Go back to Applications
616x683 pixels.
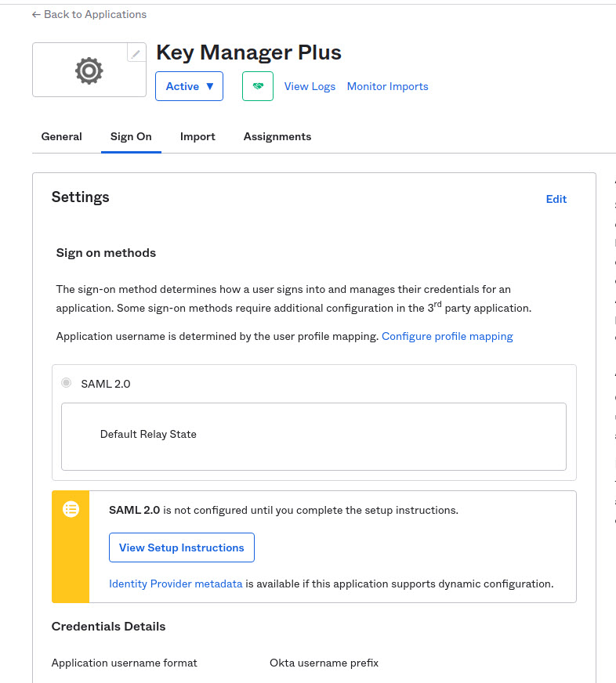click(x=89, y=14)
